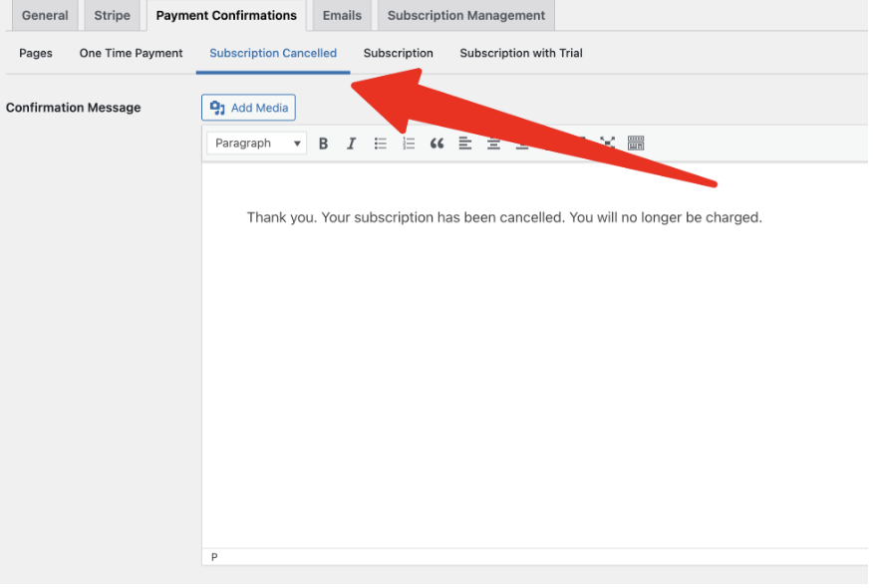The width and height of the screenshot is (873, 588).
Task: Enter fullscreen editor mode
Action: click(x=608, y=144)
